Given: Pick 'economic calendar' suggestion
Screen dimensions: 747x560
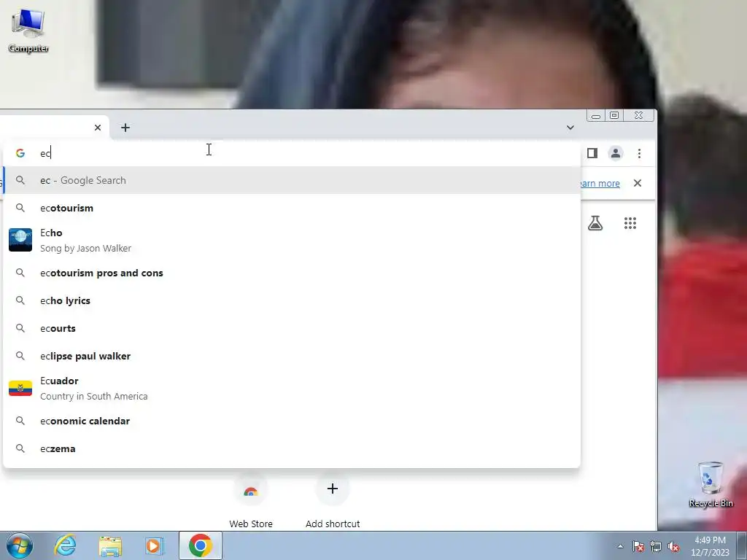Looking at the screenshot, I should tap(292, 421).
